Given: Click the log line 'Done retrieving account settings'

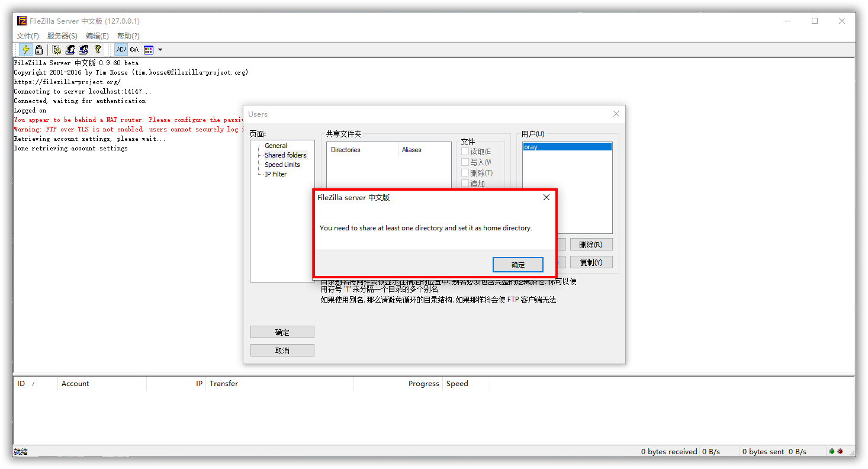Looking at the screenshot, I should (x=71, y=148).
